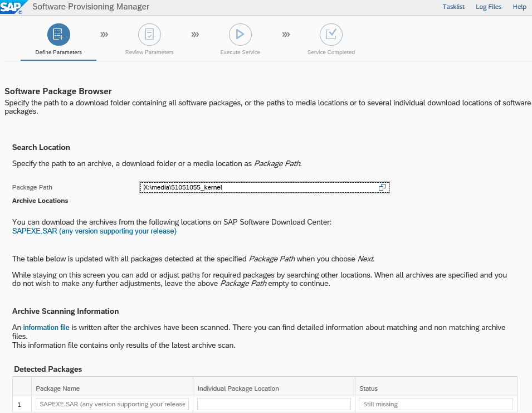The width and height of the screenshot is (532, 413).
Task: Click the 'Still missing' status field
Action: (x=436, y=404)
